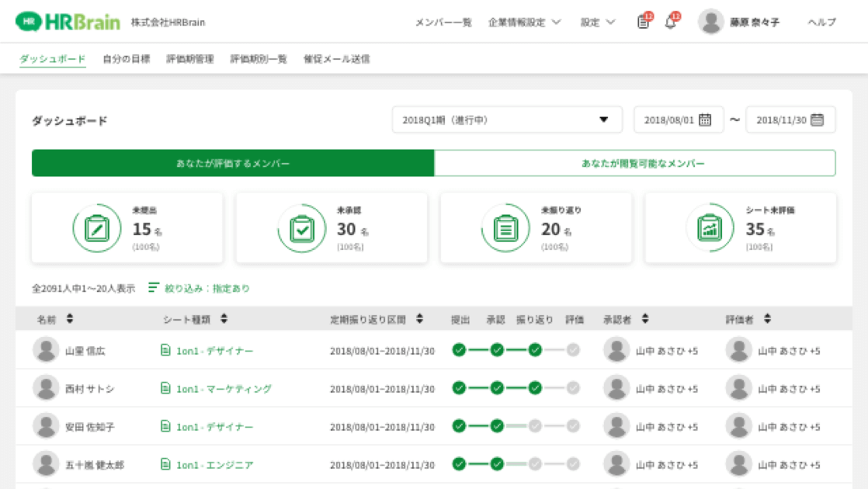Viewport: 868px width, 489px height.
Task: Expand the 設定 dropdown menu
Action: [597, 23]
